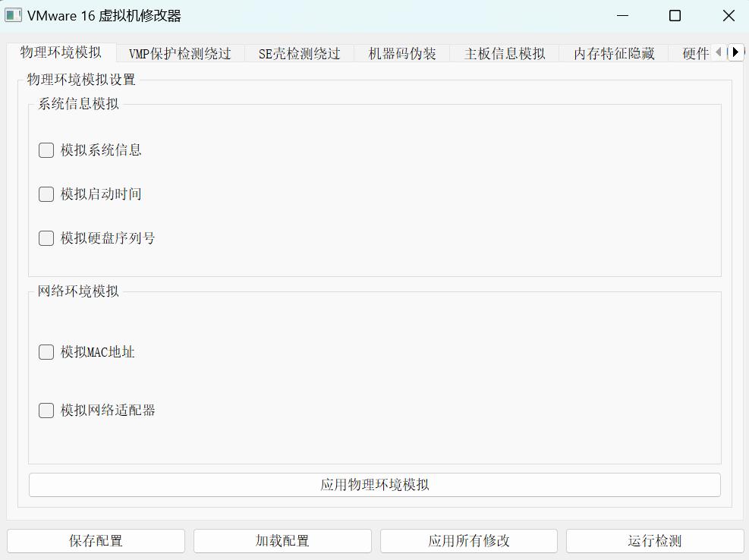Minimize the VMware 16 window
The height and width of the screenshot is (560, 749).
622,16
